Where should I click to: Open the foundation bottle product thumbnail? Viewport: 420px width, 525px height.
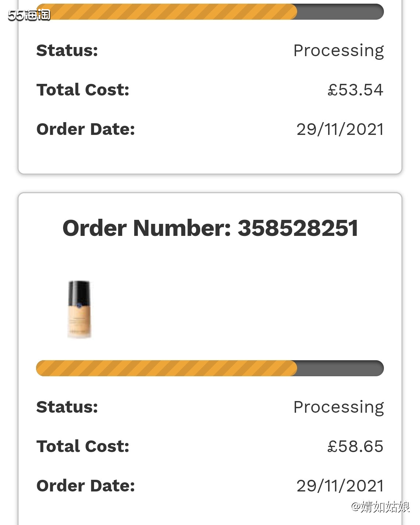tap(79, 309)
